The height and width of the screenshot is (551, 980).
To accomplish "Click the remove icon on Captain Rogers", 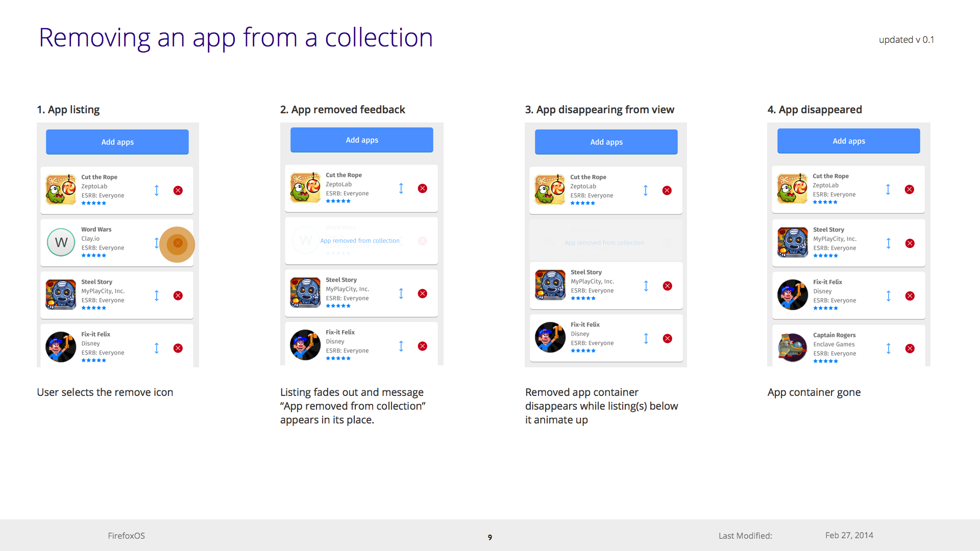I will (911, 348).
